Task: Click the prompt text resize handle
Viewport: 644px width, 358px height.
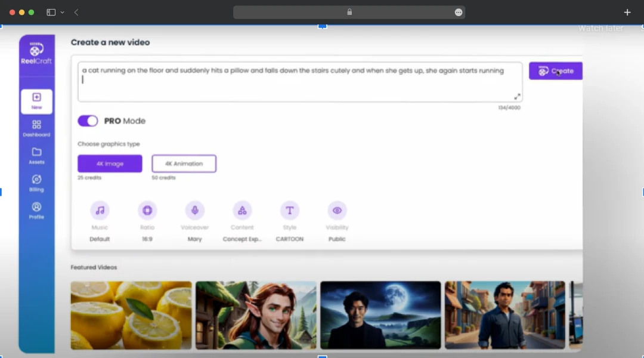Action: pos(516,95)
